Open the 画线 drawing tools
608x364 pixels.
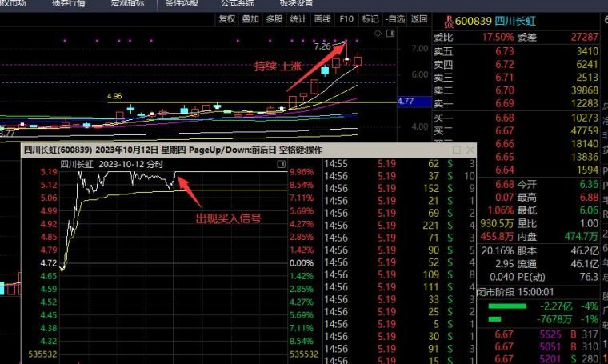click(322, 18)
